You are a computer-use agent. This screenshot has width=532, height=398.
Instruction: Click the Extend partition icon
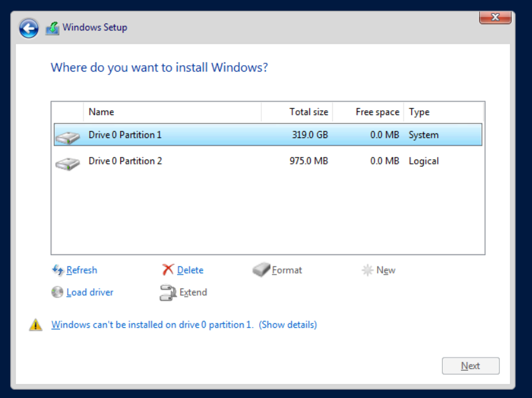click(168, 292)
